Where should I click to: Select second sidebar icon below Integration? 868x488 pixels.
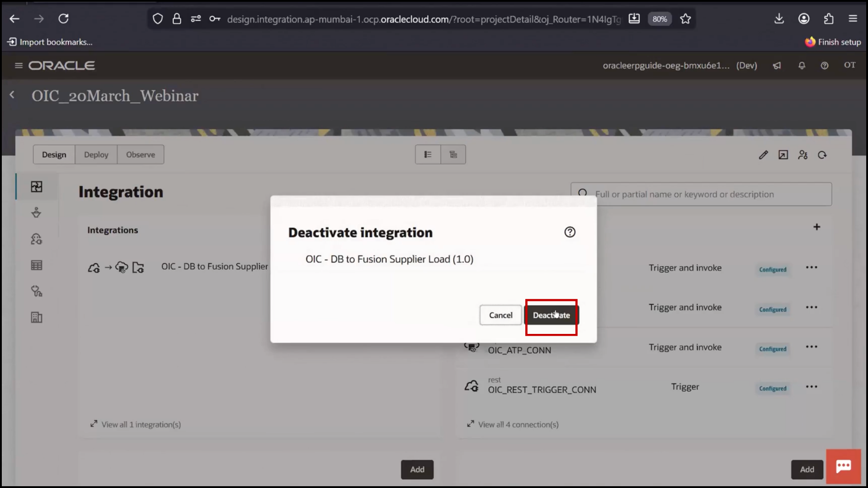tap(37, 212)
